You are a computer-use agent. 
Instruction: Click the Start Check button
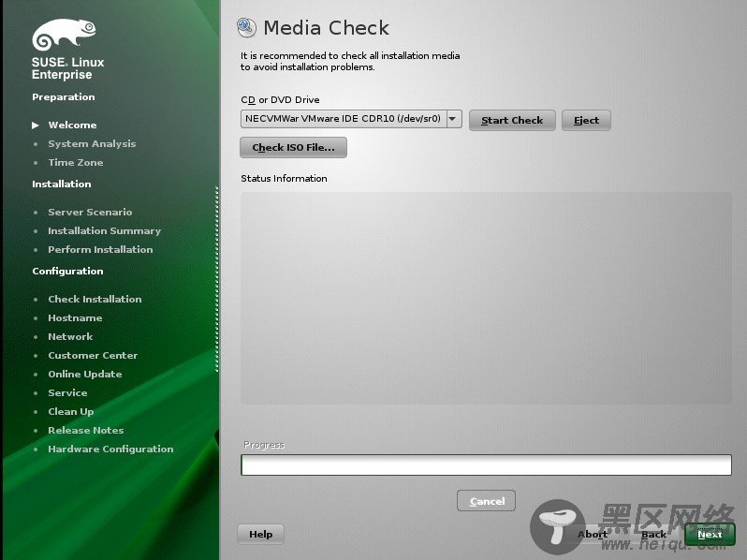click(x=512, y=120)
